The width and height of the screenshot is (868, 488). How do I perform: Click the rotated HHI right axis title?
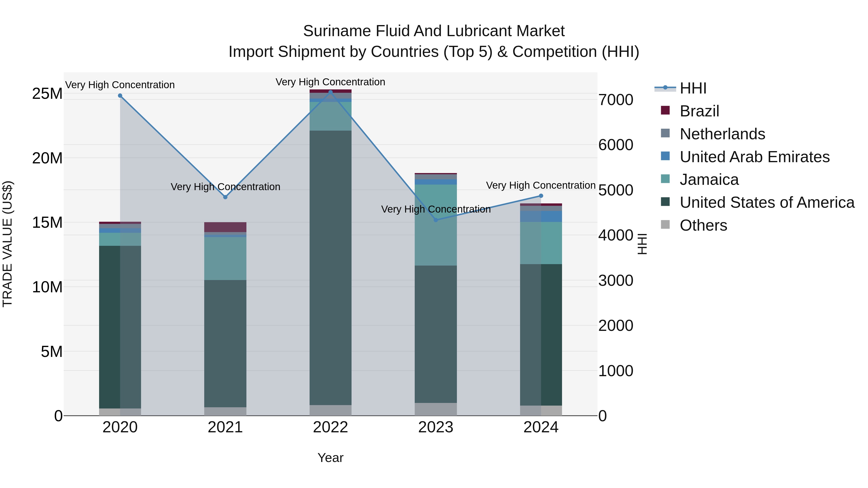642,244
